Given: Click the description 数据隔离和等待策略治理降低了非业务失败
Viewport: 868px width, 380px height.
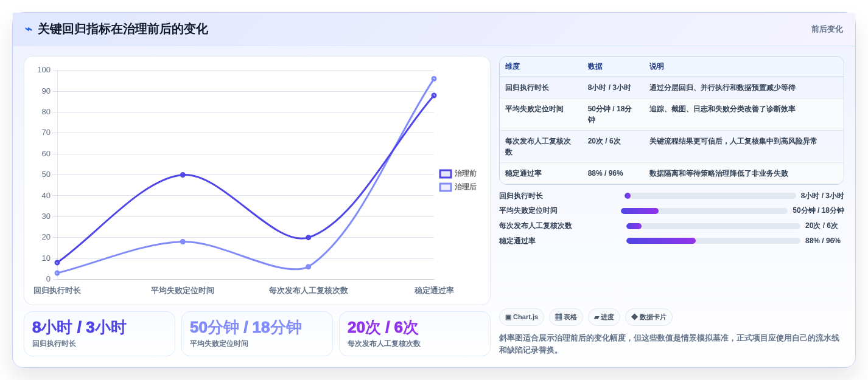Looking at the screenshot, I should [x=719, y=173].
